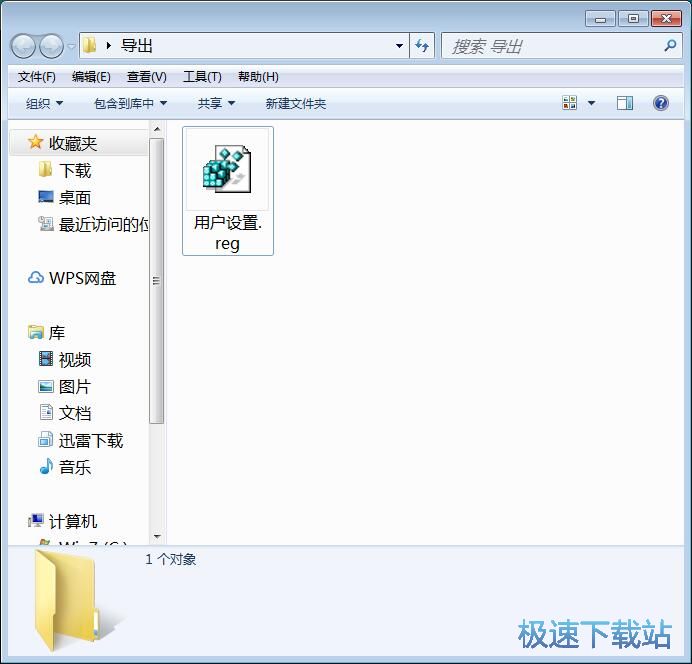This screenshot has height=664, width=692.
Task: Close the 导出 window
Action: pos(666,19)
